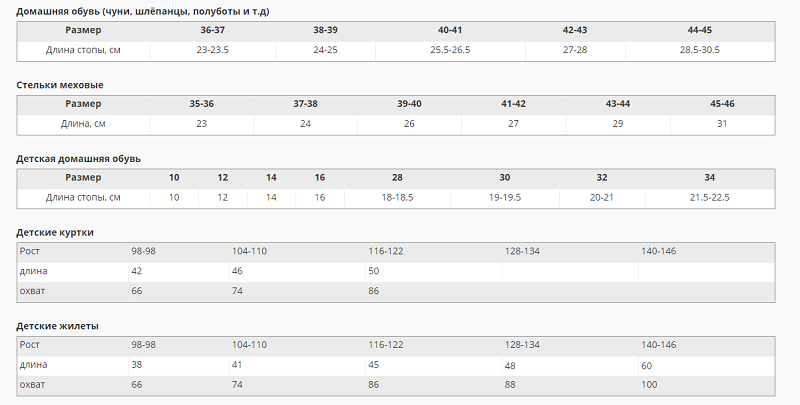
Task: Select the 'Стельки меховые' section title
Action: 60,85
